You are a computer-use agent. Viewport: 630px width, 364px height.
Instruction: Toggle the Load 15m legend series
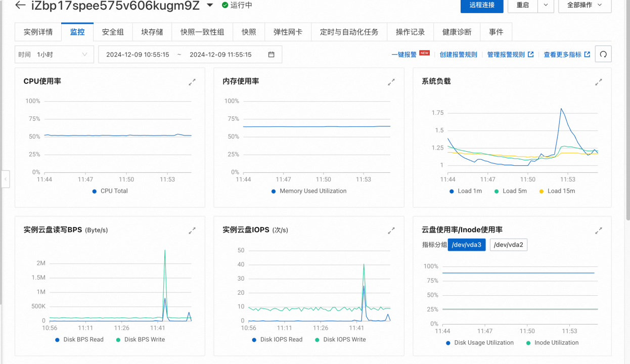557,191
